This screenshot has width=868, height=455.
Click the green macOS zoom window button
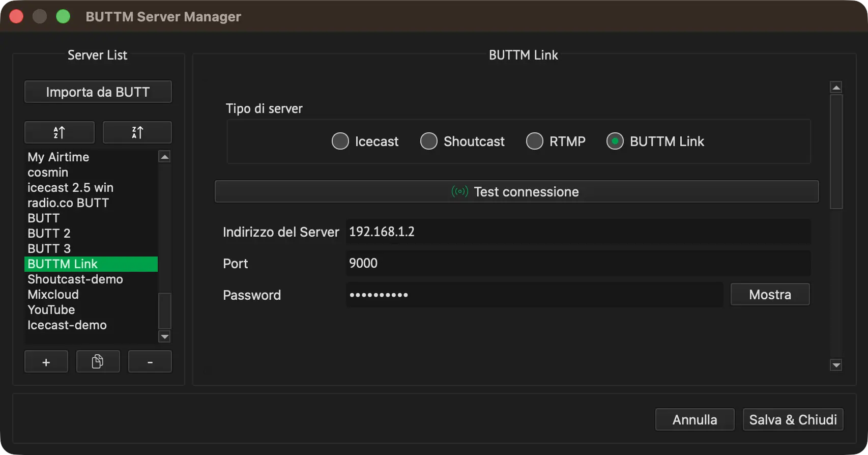pyautogui.click(x=63, y=16)
